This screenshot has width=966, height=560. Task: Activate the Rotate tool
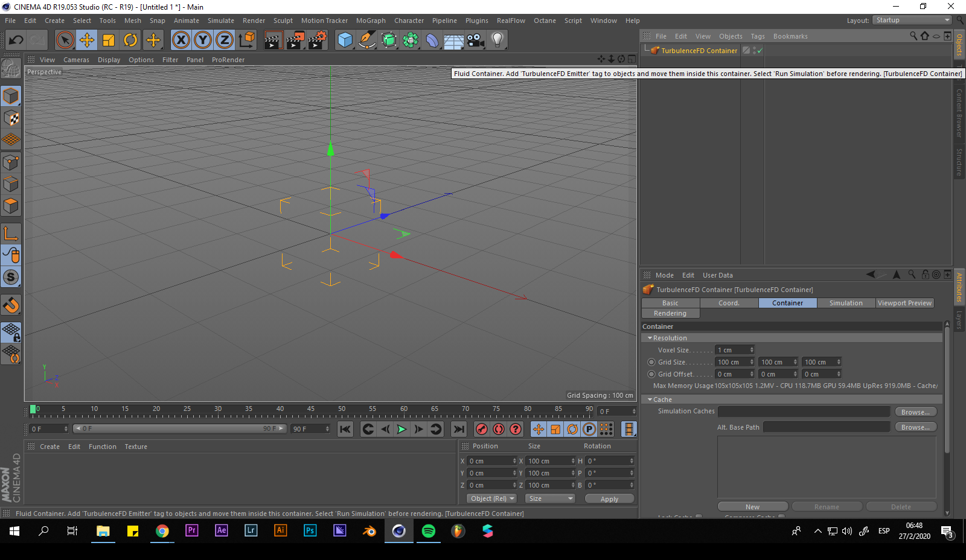pyautogui.click(x=130, y=40)
